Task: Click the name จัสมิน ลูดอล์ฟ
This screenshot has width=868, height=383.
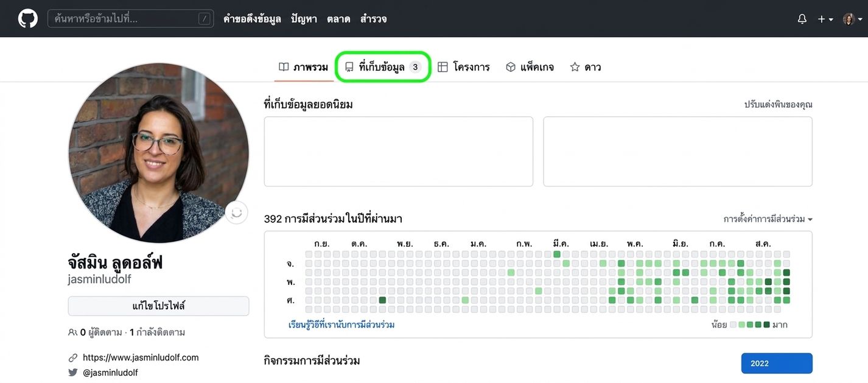Action: (x=116, y=262)
